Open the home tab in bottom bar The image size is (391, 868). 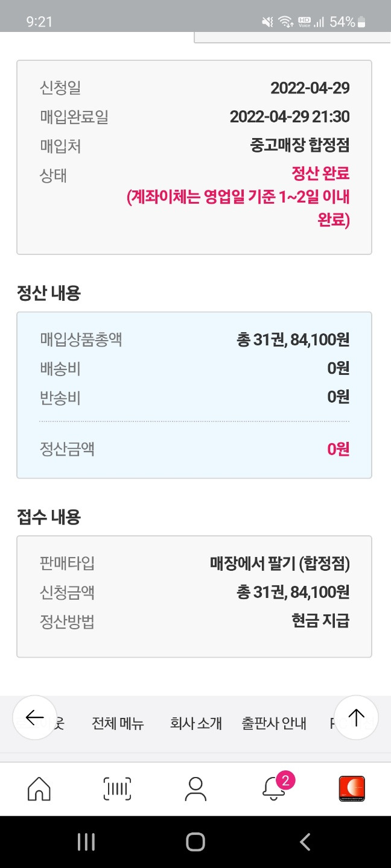[39, 788]
